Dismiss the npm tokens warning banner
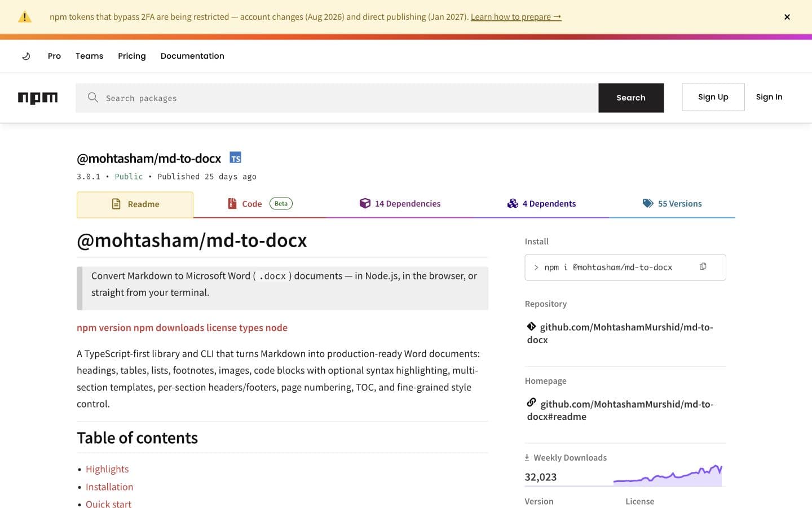Image resolution: width=812 pixels, height=508 pixels. coord(787,17)
